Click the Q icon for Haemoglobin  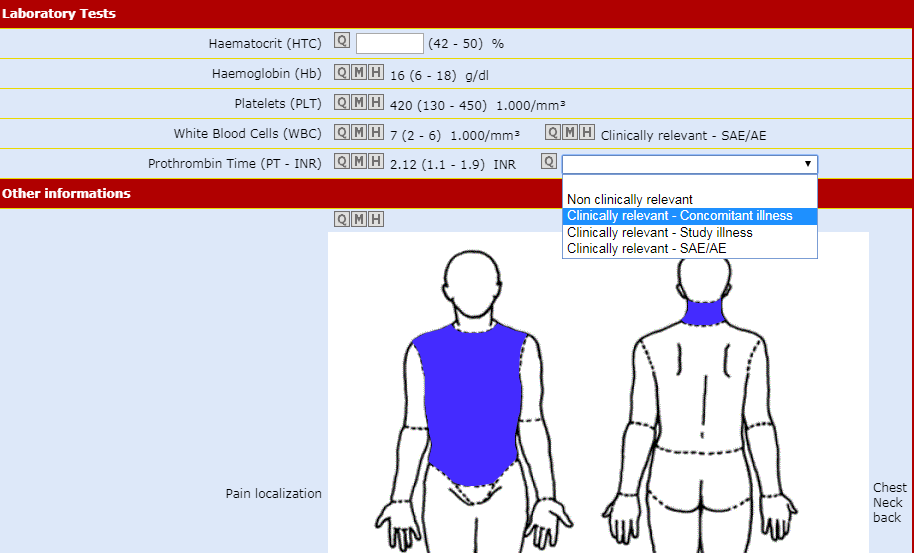click(x=342, y=73)
